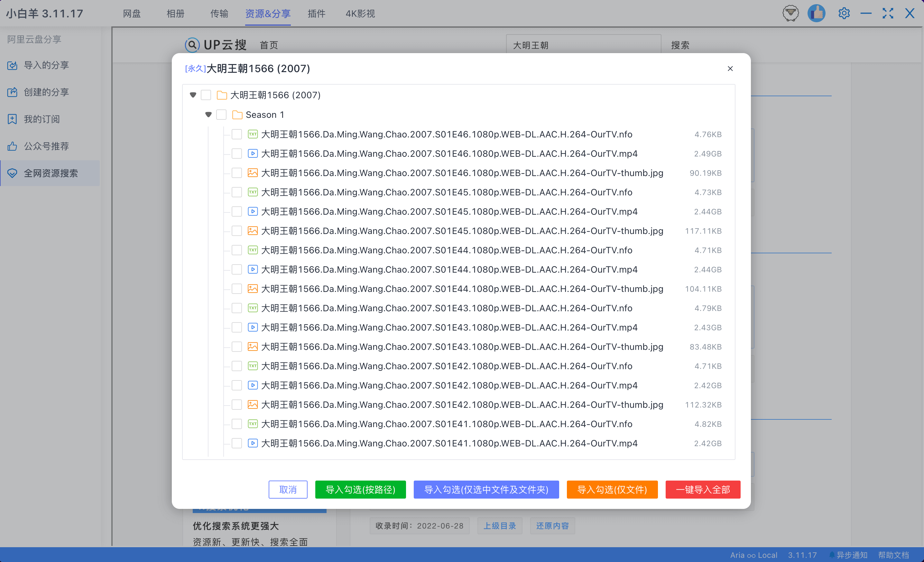Check the S01E45 .mp4 file checkbox
This screenshot has width=924, height=562.
point(236,211)
